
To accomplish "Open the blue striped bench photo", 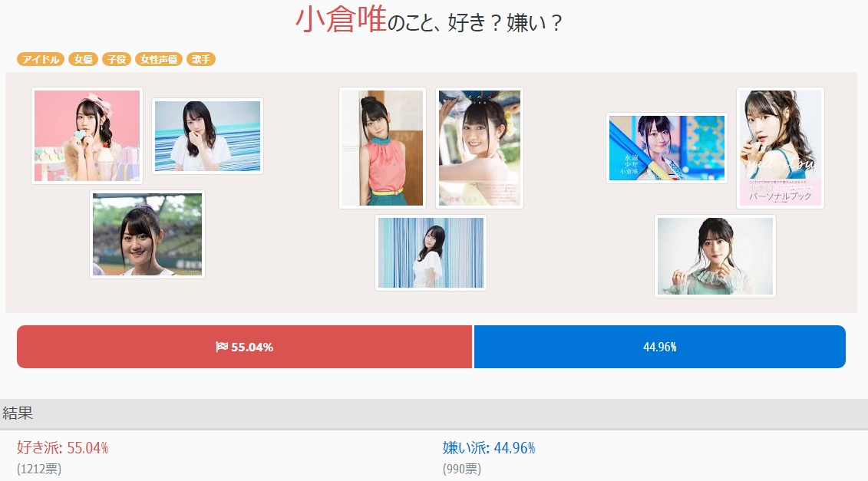I will (207, 136).
